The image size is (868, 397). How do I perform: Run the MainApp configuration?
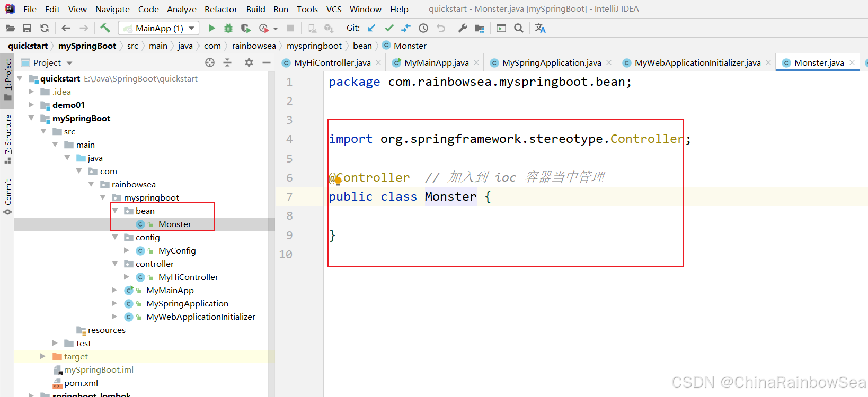[211, 28]
